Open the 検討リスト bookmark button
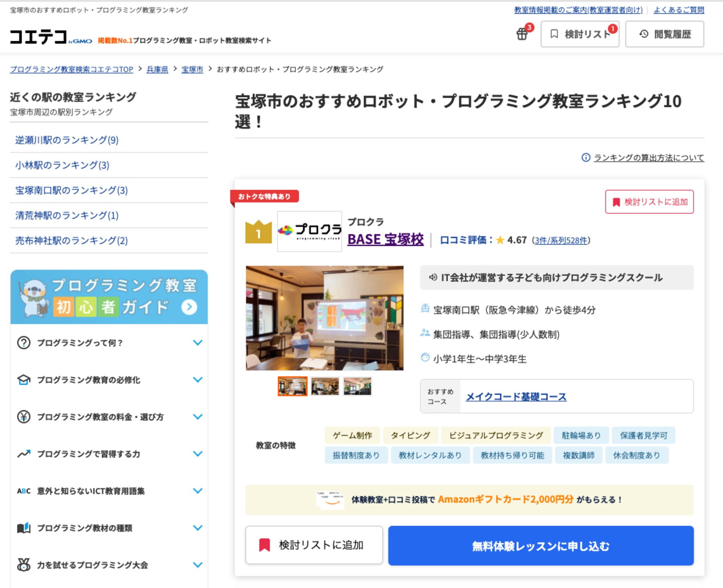This screenshot has width=723, height=588. [580, 34]
